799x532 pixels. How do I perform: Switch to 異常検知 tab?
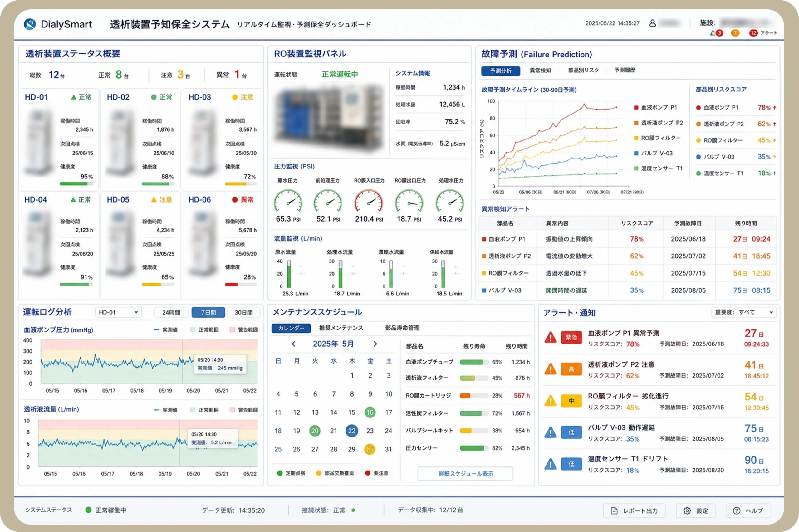click(540, 71)
